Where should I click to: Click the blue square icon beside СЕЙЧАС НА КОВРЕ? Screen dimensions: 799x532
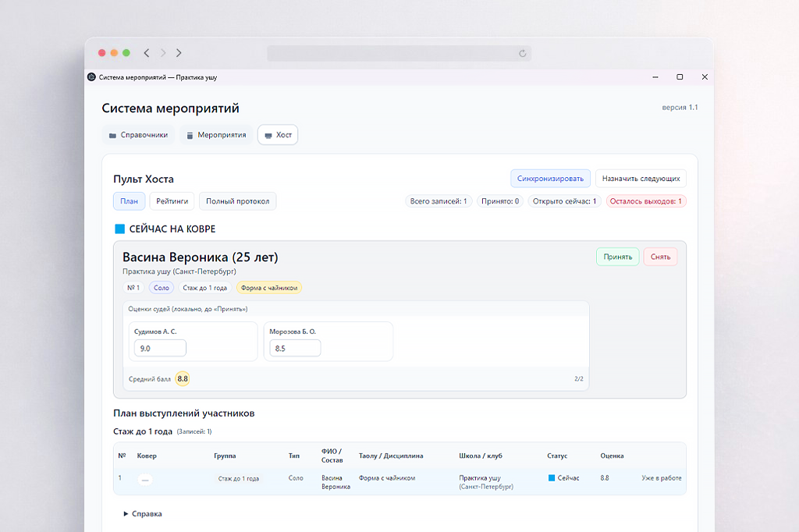click(119, 229)
